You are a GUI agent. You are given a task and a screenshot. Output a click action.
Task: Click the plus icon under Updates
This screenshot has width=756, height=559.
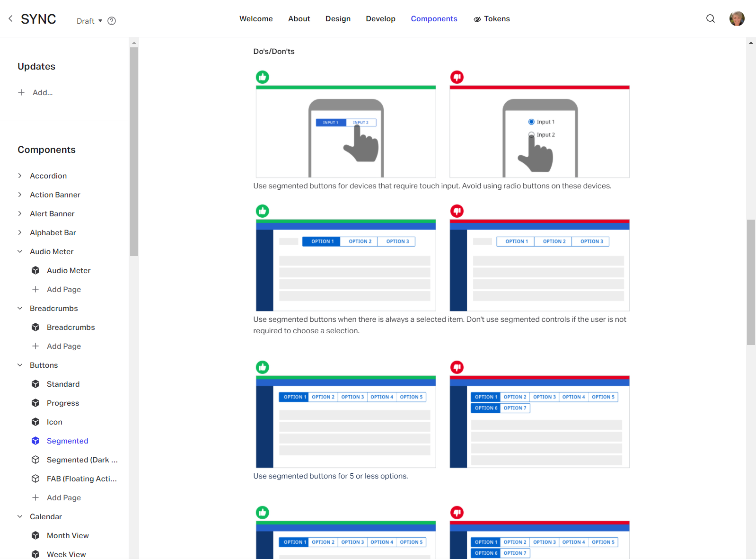click(x=21, y=92)
